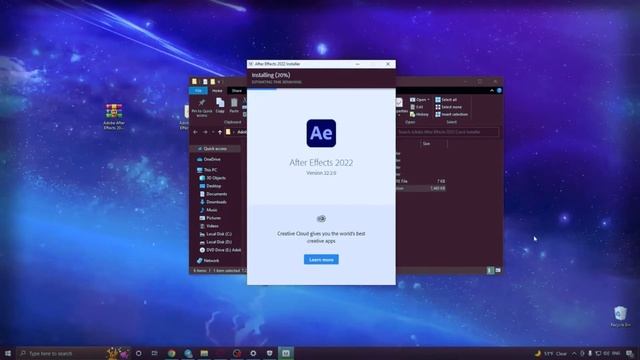Minimize the After Effects 2022 Installer window

(x=358, y=64)
